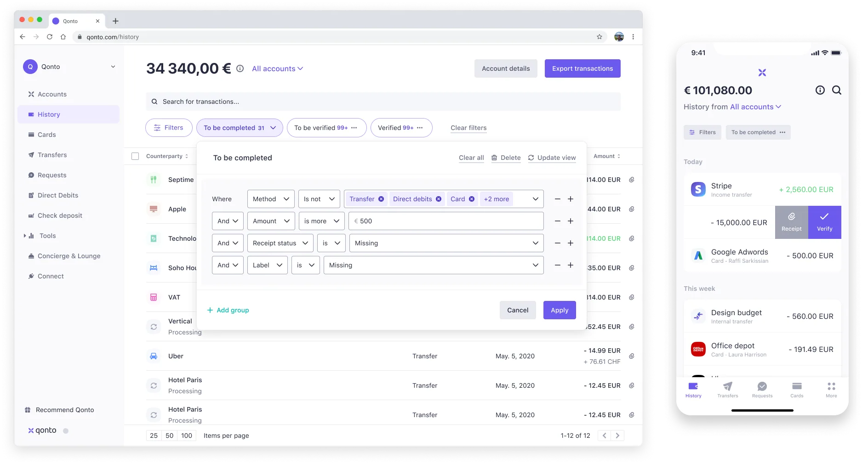
Task: Remove the Card chip from the method filter
Action: tap(472, 199)
